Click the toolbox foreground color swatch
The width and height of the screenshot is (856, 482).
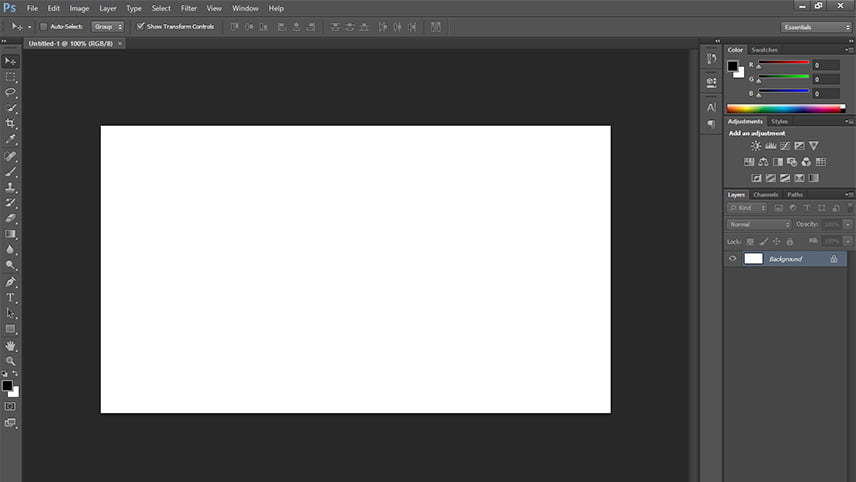pos(7,385)
